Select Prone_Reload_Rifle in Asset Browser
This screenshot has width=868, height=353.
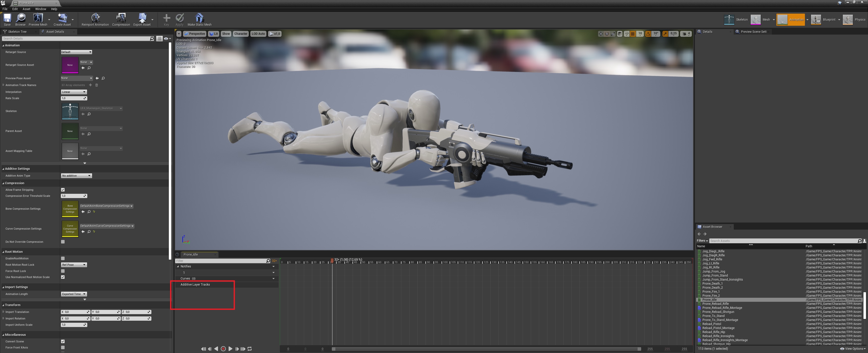[x=715, y=304]
